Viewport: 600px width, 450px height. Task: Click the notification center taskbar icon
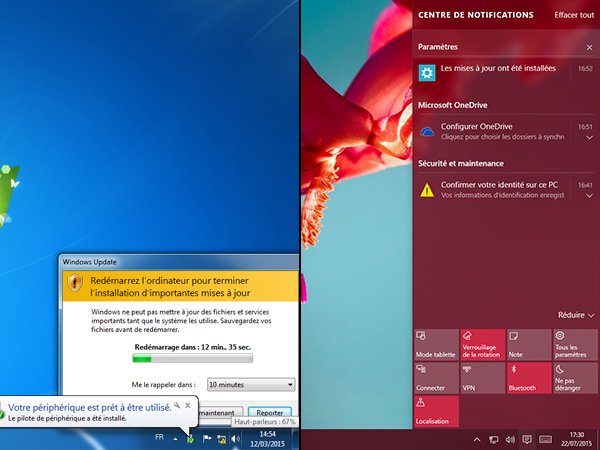pyautogui.click(x=527, y=440)
